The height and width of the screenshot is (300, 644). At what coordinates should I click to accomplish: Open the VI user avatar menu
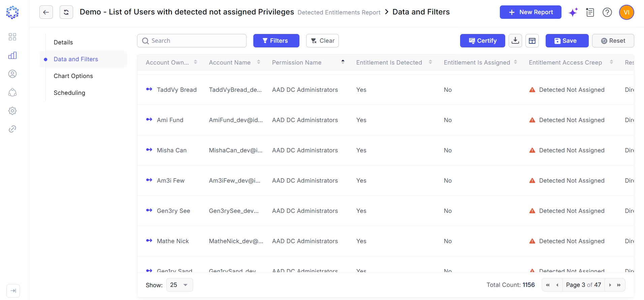point(626,12)
